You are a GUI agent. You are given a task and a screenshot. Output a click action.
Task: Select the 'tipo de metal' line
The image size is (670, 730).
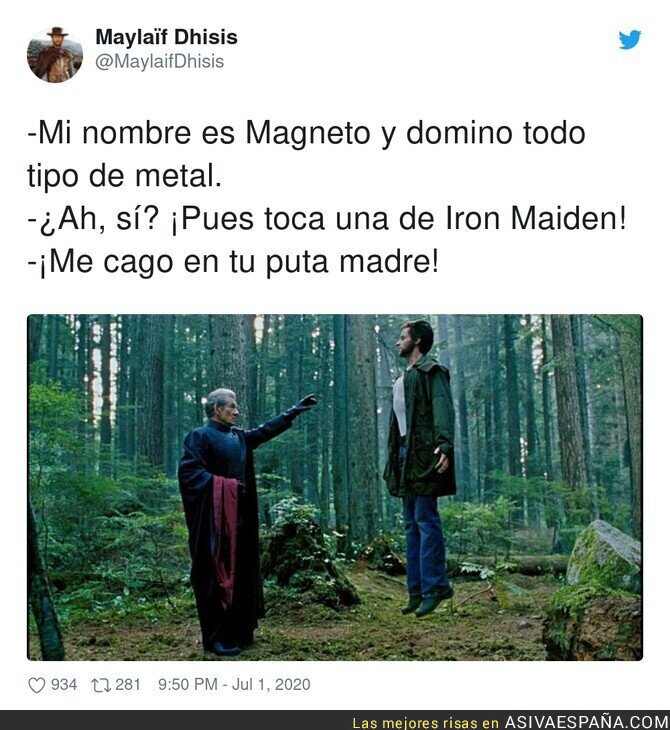[x=124, y=177]
